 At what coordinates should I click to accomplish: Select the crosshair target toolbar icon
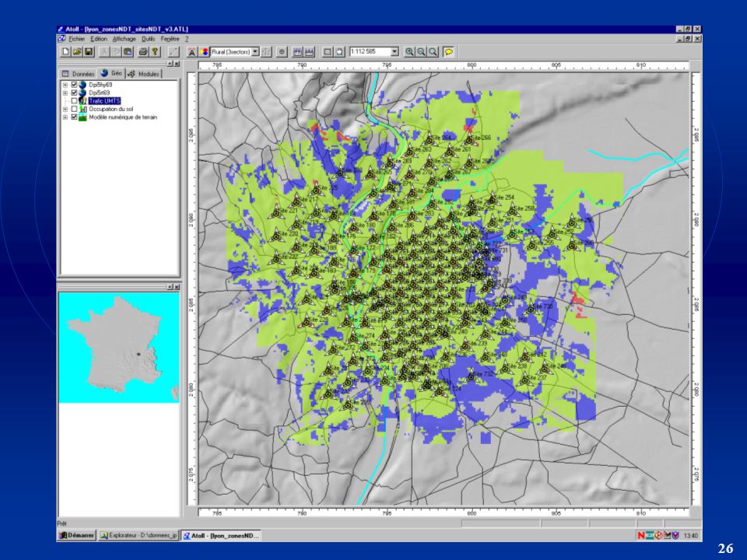(x=282, y=51)
